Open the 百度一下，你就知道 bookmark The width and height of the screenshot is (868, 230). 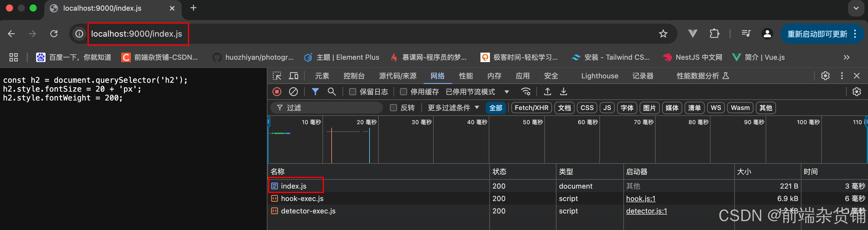(x=73, y=57)
